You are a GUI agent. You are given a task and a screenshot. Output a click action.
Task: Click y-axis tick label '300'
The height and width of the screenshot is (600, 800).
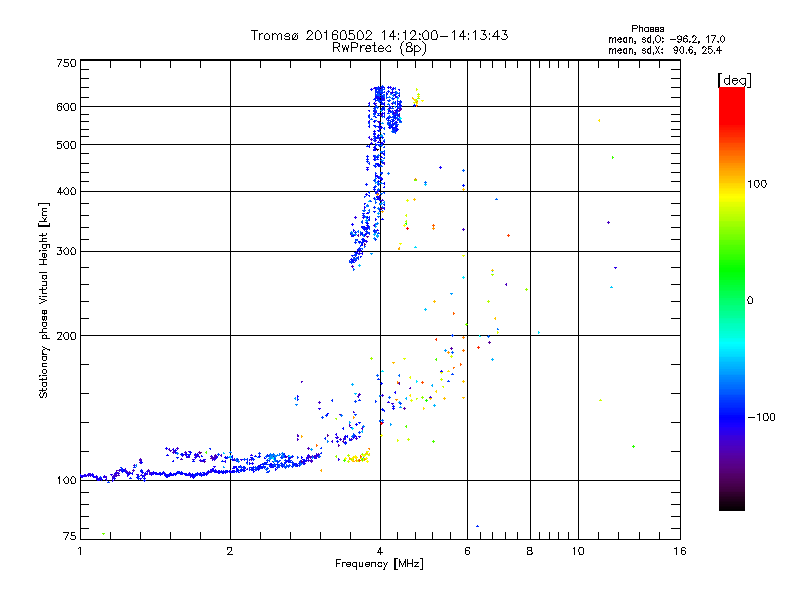click(x=66, y=251)
